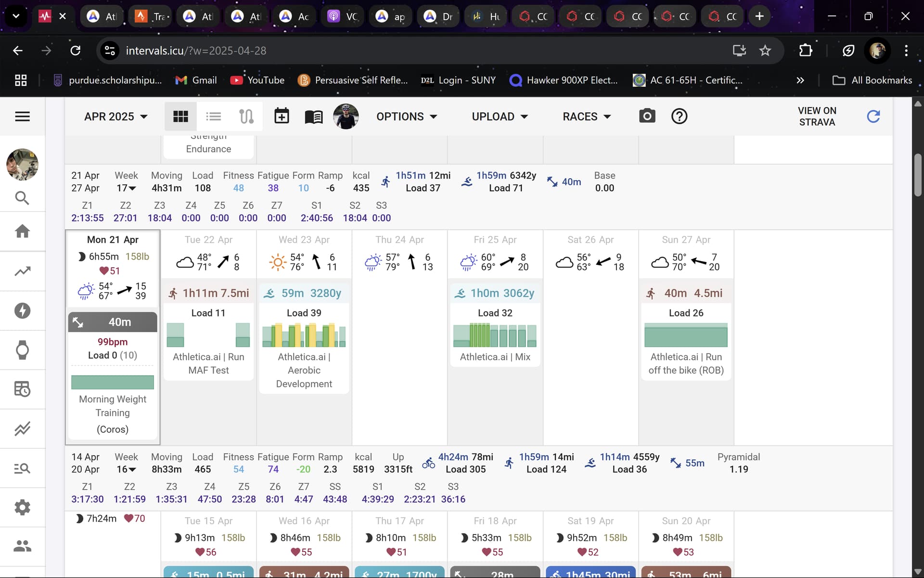Open the compare double-trend icon in sidebar
This screenshot has width=924, height=578.
click(22, 428)
